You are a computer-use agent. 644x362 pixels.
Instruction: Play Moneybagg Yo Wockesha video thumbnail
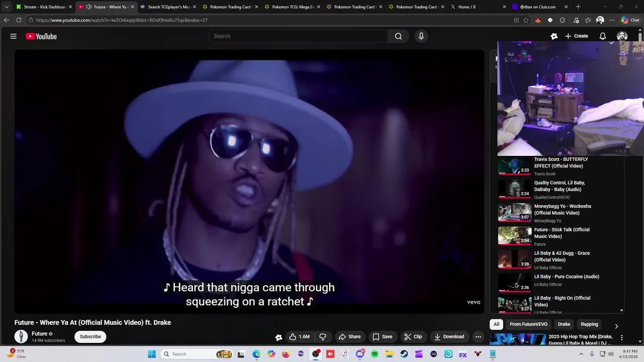pos(515,212)
